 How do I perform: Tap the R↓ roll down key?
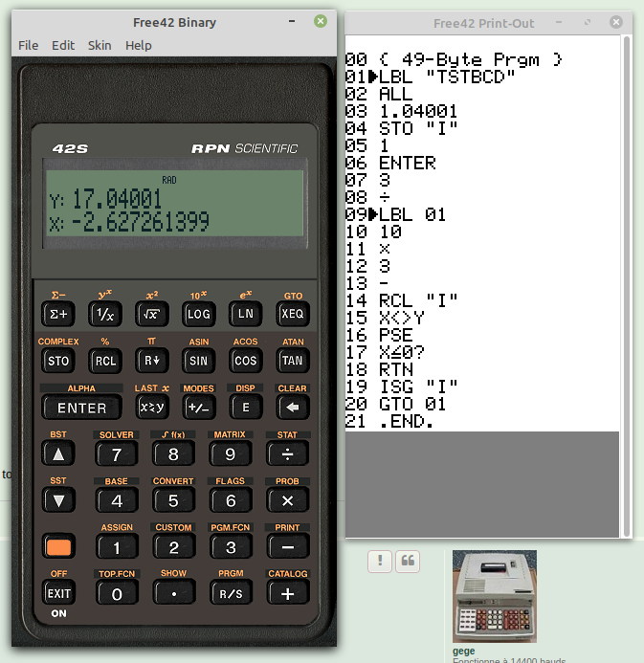point(152,361)
